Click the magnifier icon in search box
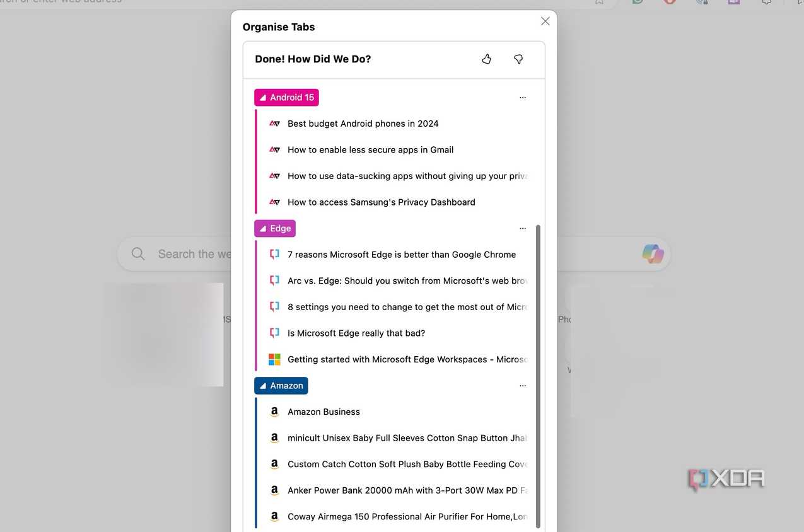The width and height of the screenshot is (804, 532). coord(138,254)
